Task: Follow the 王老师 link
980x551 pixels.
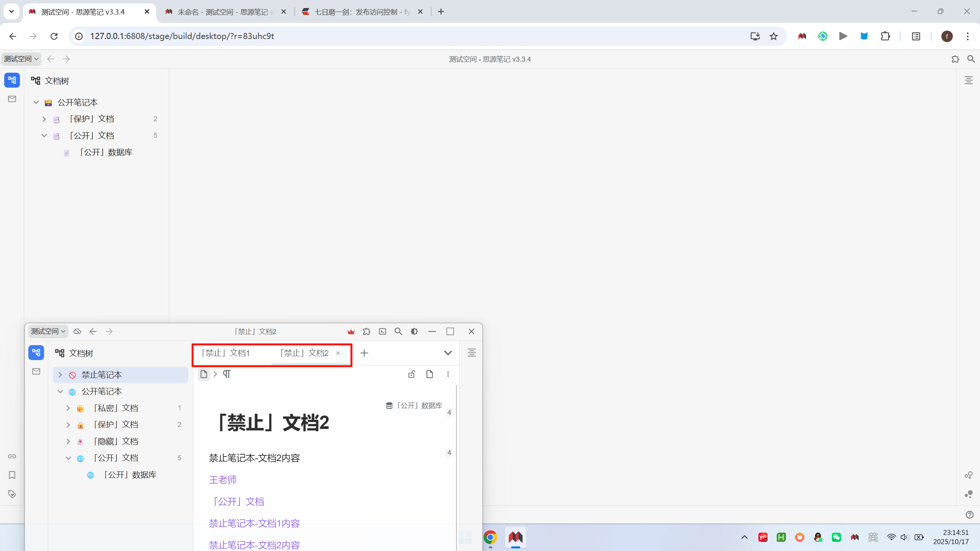Action: (223, 480)
